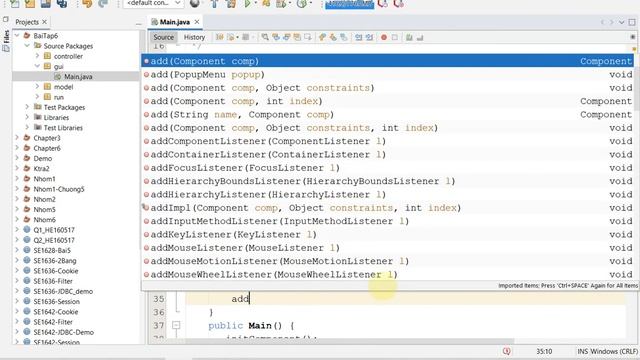
Task: Toggle bookmark icon in editor toolbar
Action: [x=344, y=37]
